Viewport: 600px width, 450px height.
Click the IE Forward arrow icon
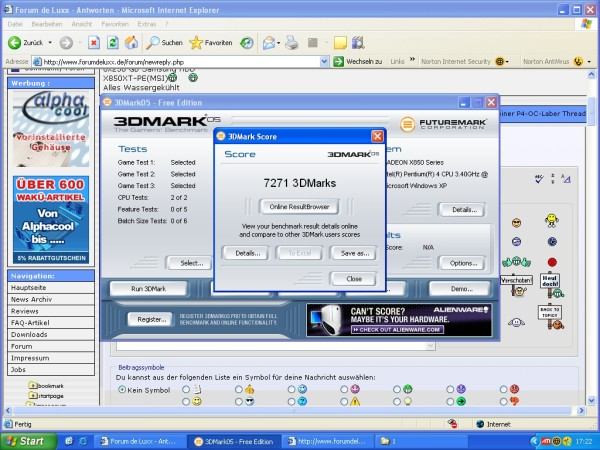66,43
